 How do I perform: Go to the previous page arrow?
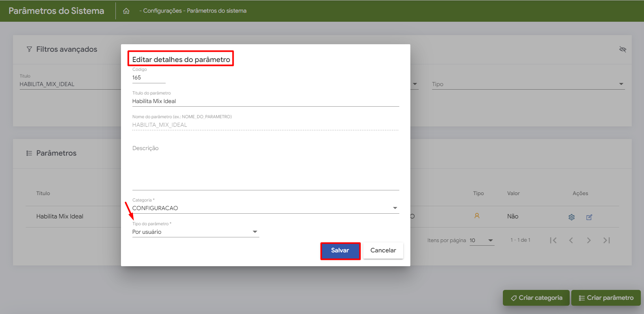pyautogui.click(x=571, y=240)
